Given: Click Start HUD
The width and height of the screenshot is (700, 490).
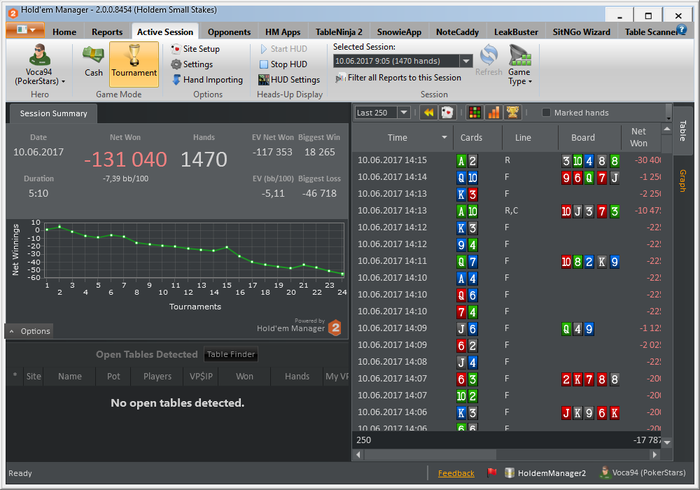Looking at the screenshot, I should (x=283, y=49).
